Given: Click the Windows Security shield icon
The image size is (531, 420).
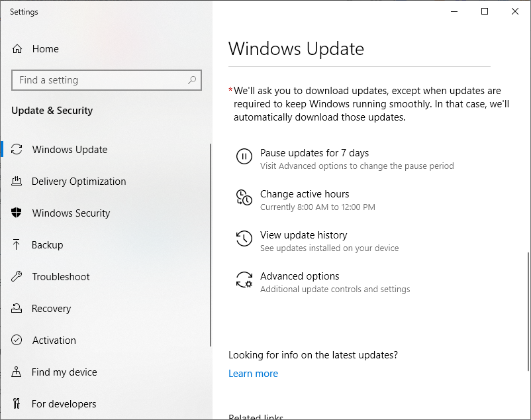Looking at the screenshot, I should pos(17,213).
